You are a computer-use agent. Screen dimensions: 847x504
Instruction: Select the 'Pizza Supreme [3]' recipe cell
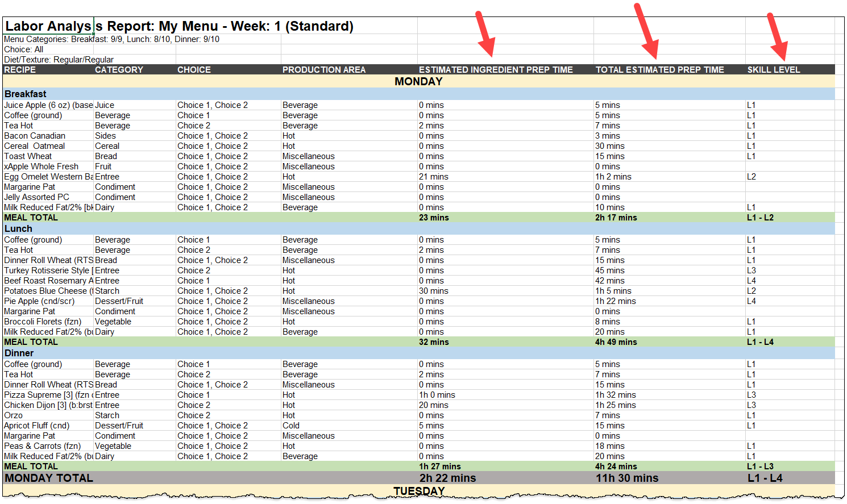click(x=48, y=395)
